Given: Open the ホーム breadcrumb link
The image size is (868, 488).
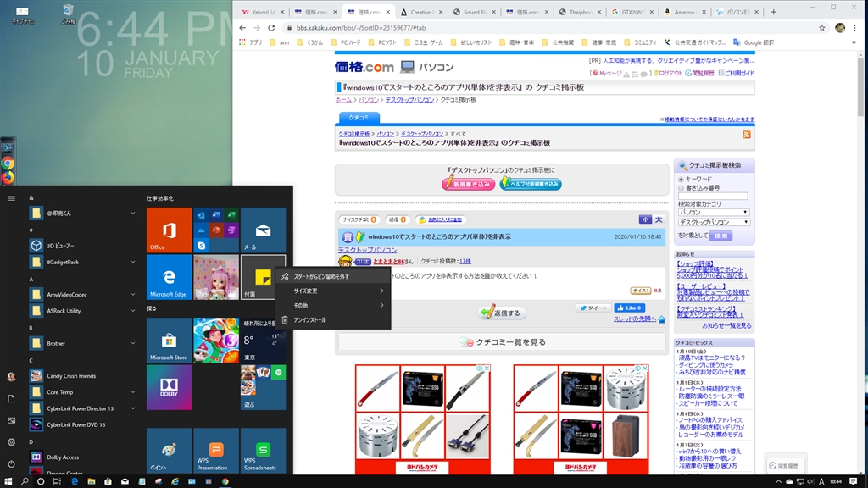Looking at the screenshot, I should tap(343, 100).
